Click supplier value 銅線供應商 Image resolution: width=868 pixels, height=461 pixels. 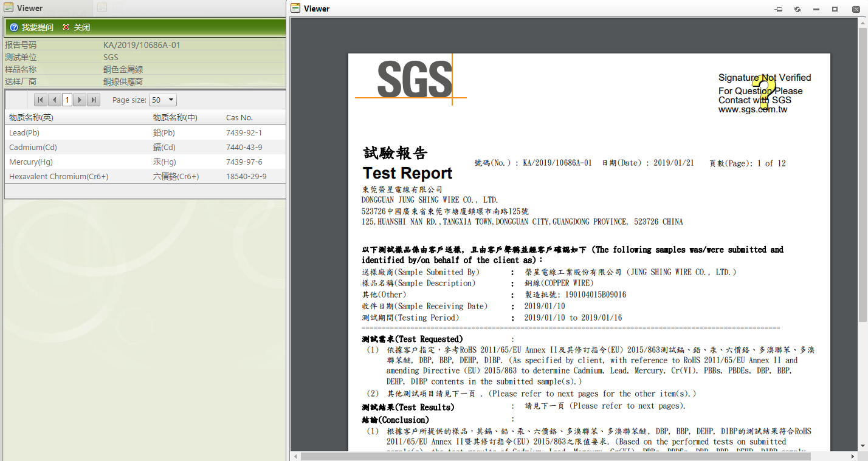pos(123,81)
